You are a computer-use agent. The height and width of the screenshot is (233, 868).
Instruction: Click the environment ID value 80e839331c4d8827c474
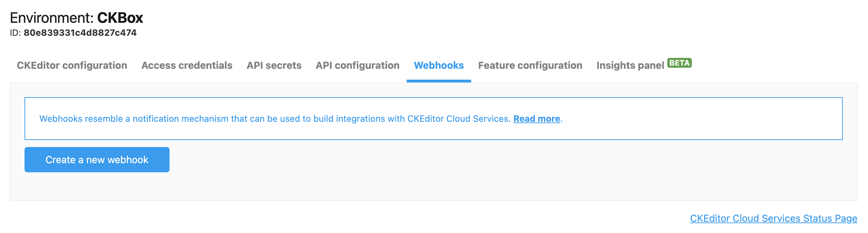point(80,33)
